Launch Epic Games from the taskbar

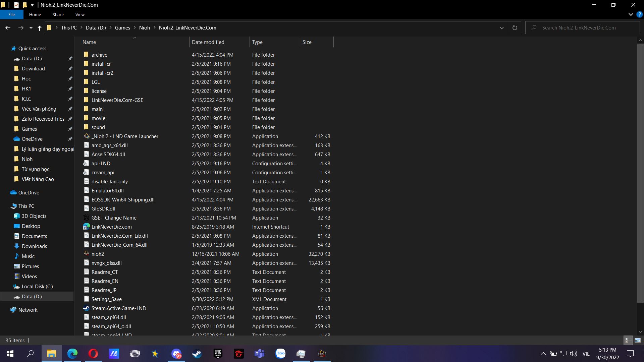tap(218, 354)
